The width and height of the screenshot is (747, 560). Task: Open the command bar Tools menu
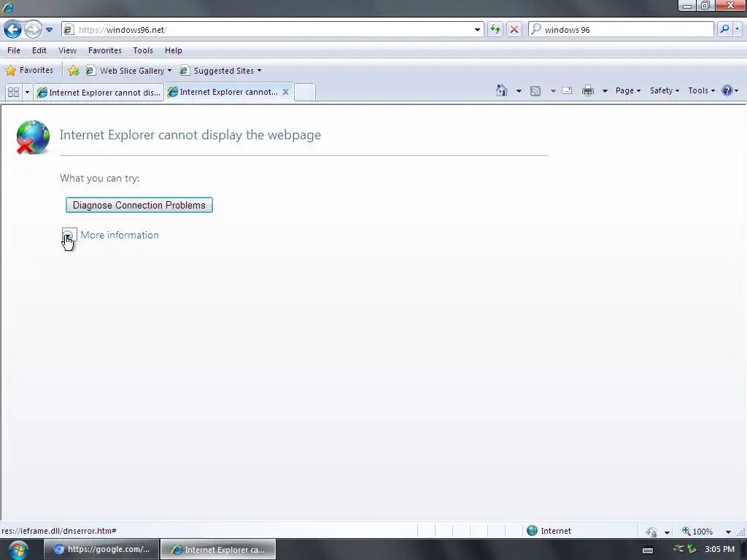[x=701, y=90]
